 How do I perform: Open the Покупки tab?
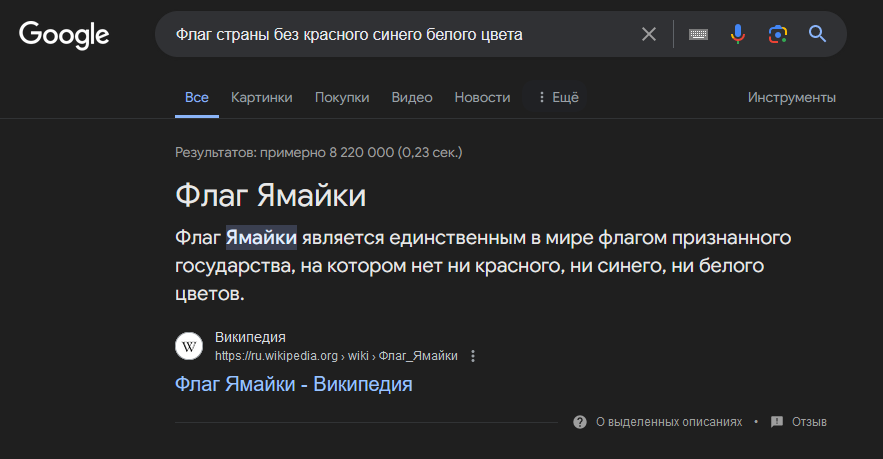pos(342,97)
